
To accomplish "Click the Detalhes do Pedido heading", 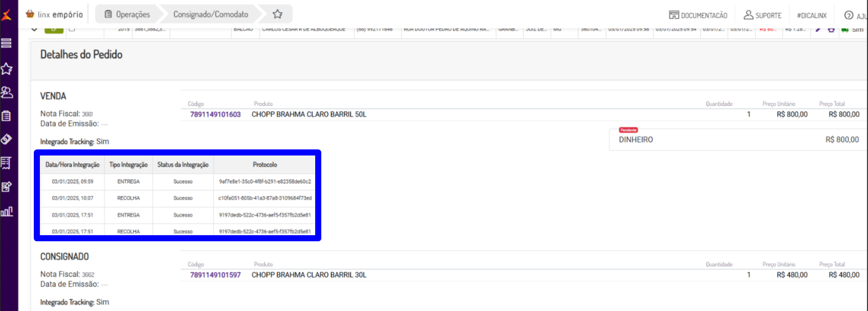I will [81, 54].
